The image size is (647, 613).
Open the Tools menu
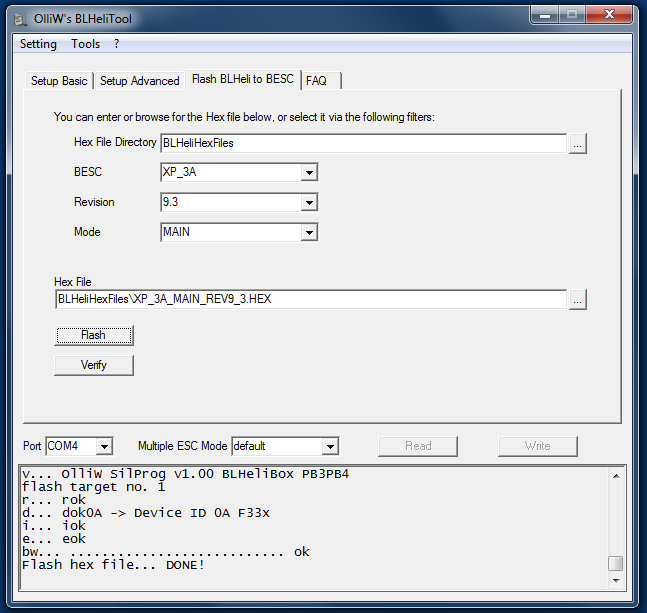coord(85,44)
